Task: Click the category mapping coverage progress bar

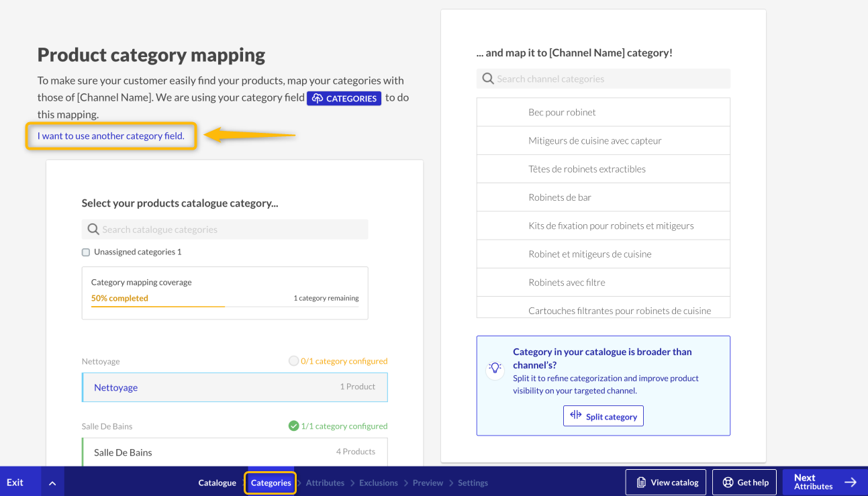Action: tap(225, 306)
